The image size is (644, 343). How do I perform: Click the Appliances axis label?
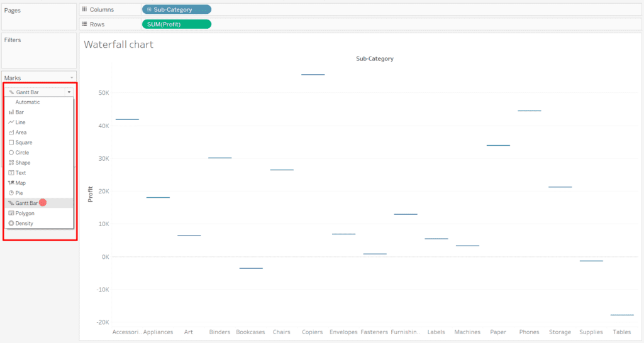point(158,332)
